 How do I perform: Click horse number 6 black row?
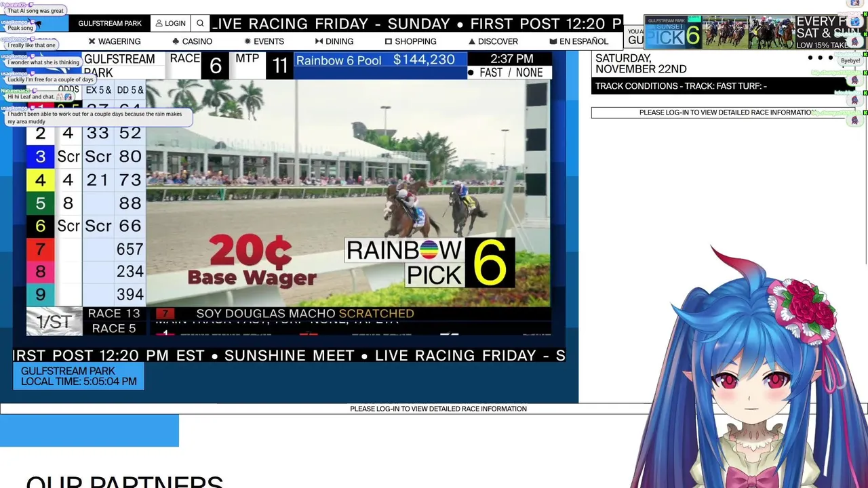pos(40,226)
